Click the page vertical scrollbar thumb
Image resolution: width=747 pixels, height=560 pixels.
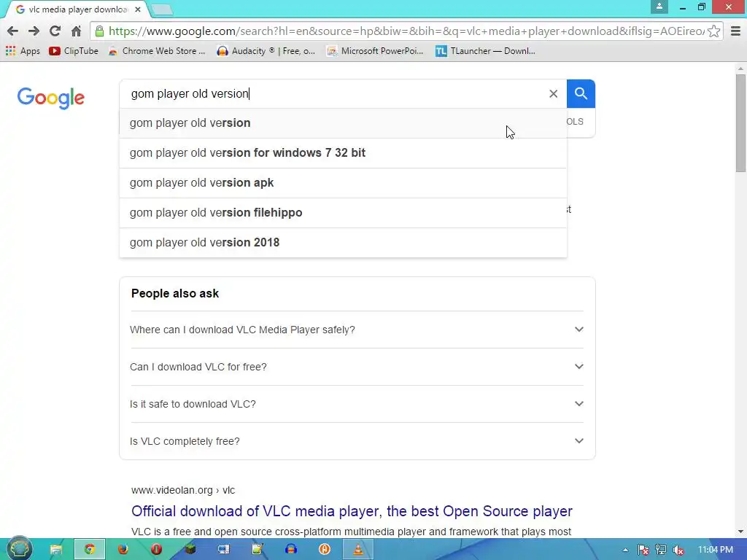(x=740, y=122)
